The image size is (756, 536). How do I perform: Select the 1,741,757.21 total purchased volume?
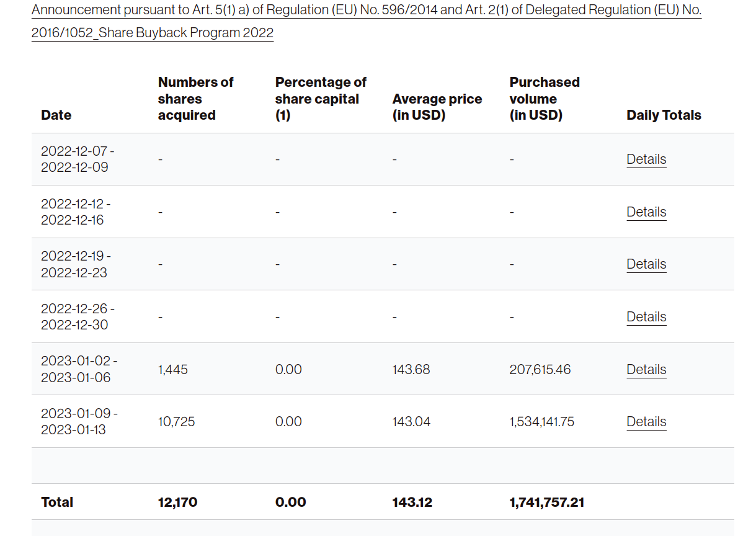coord(546,502)
